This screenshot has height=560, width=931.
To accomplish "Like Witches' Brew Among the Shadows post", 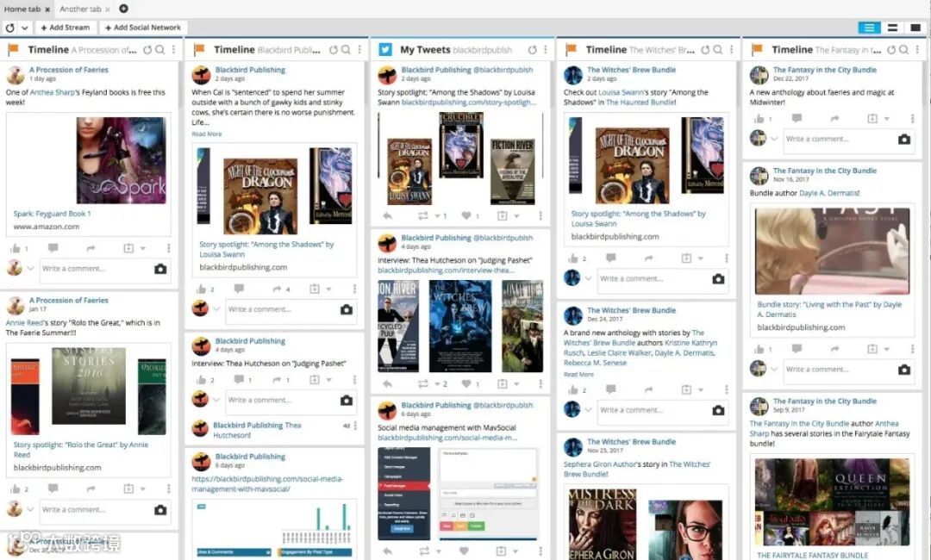I will point(573,258).
